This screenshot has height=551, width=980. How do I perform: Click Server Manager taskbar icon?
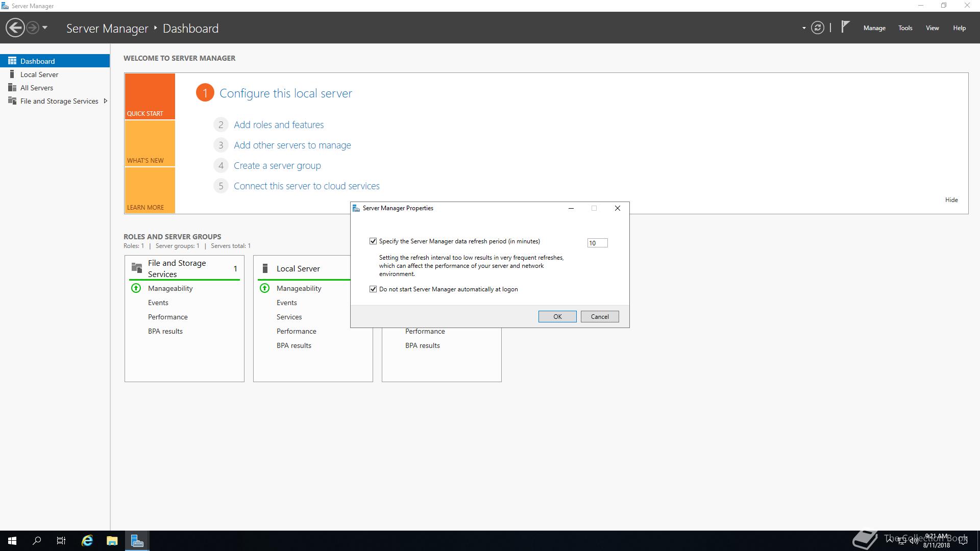(137, 541)
